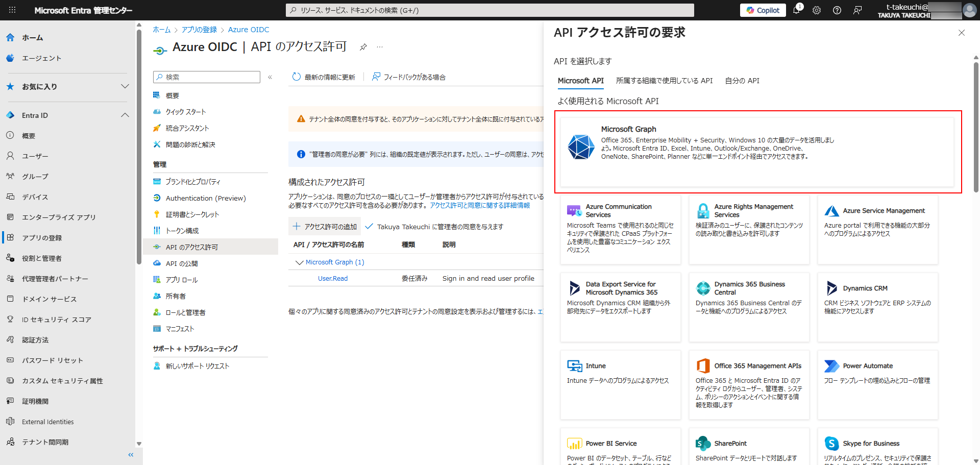Open 概要 in the app resource menu
The height and width of the screenshot is (465, 980).
click(173, 95)
